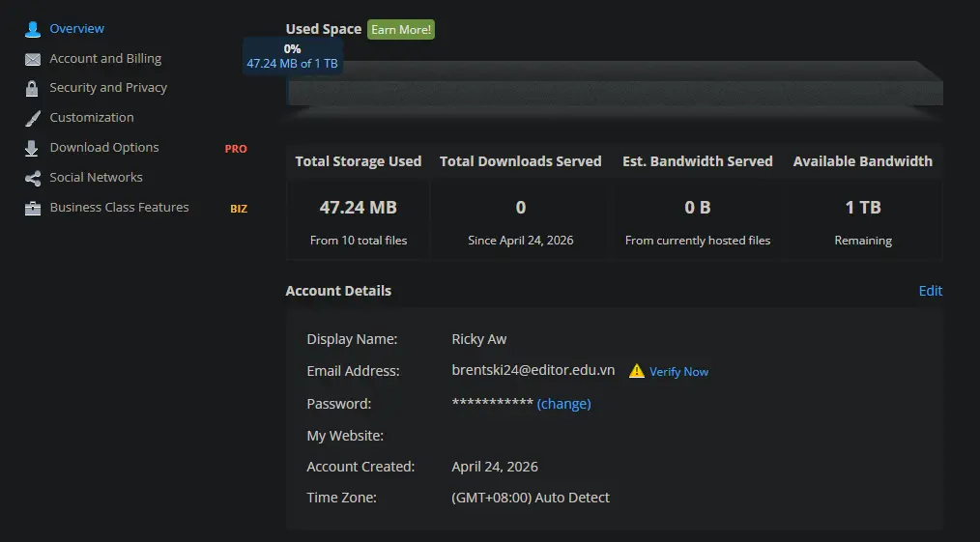Viewport: 980px width, 542px height.
Task: Click the Earn More! button
Action: tap(401, 29)
